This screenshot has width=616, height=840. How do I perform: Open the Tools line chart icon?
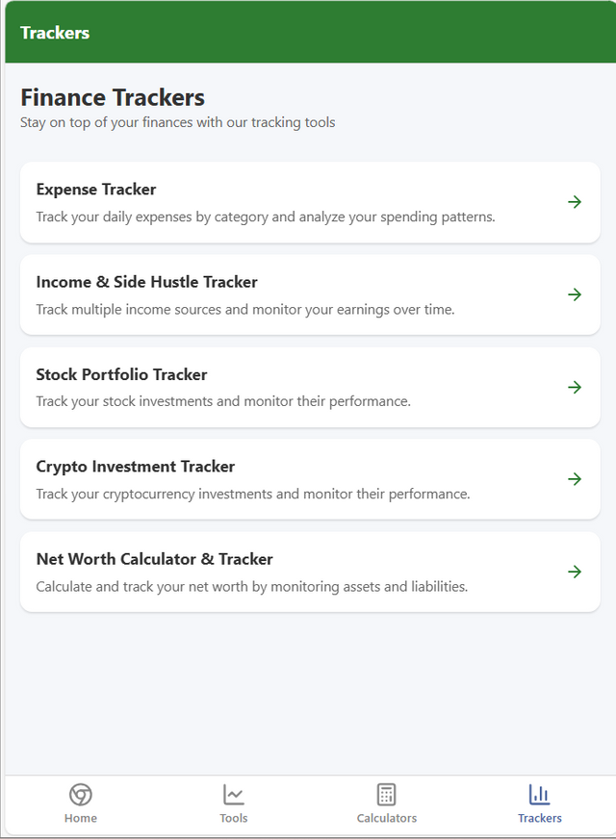234,795
